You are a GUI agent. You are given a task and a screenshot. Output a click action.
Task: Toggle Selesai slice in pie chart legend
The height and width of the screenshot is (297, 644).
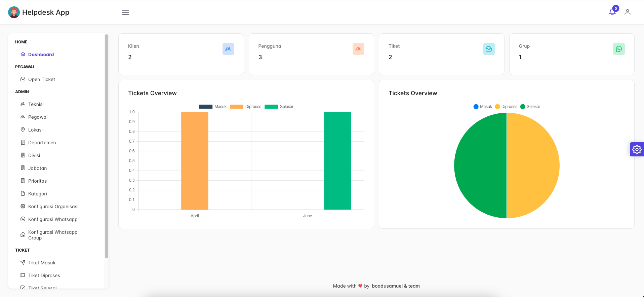coord(530,107)
